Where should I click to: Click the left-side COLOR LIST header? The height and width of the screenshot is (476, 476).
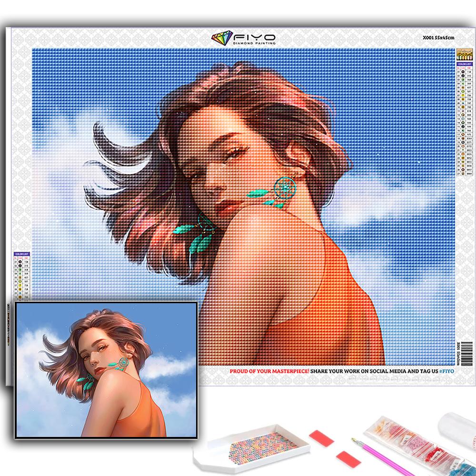pyautogui.click(x=21, y=254)
